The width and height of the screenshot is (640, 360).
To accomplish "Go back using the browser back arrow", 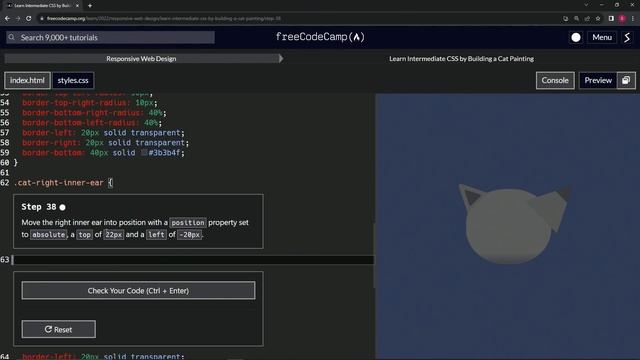I will point(7,18).
